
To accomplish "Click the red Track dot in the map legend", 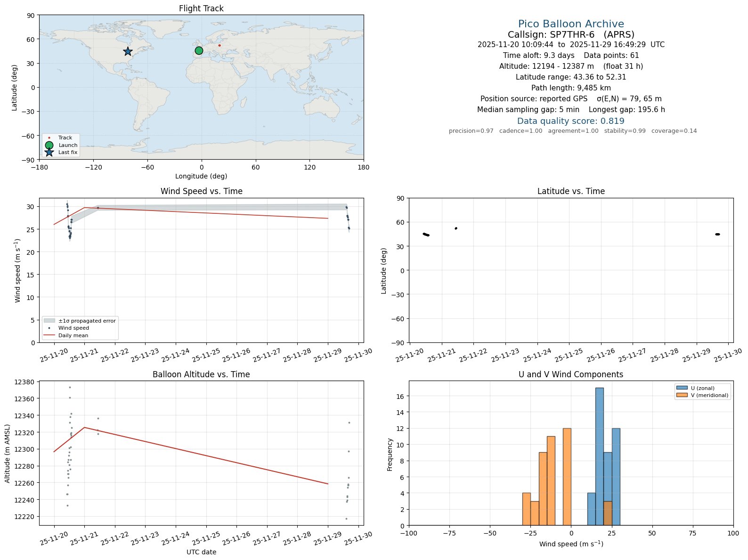I will click(x=49, y=138).
